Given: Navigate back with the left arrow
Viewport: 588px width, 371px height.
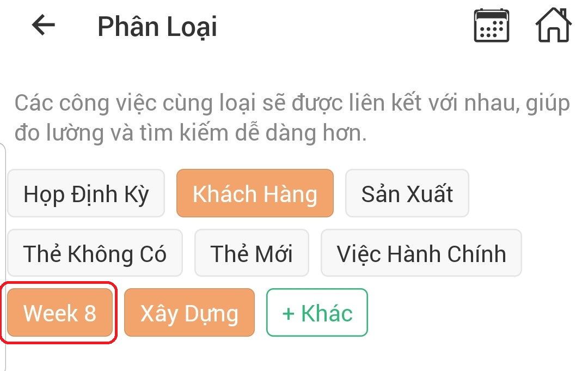Looking at the screenshot, I should 42,25.
